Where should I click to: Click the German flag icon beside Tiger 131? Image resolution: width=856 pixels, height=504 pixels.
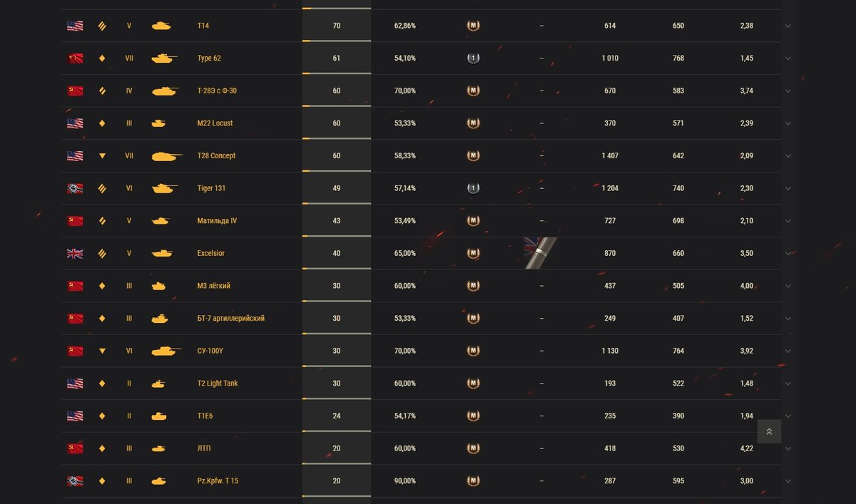[x=75, y=189]
